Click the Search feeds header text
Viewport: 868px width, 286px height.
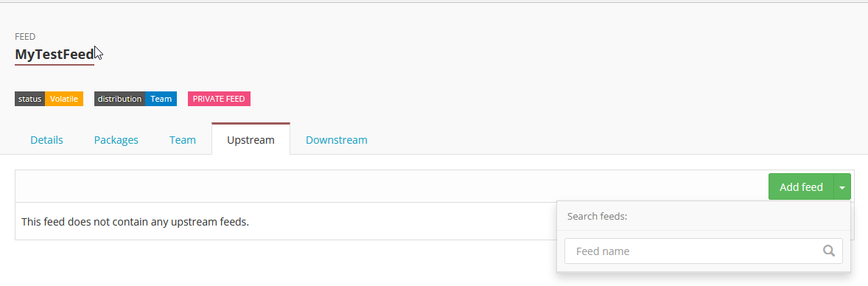coord(598,216)
